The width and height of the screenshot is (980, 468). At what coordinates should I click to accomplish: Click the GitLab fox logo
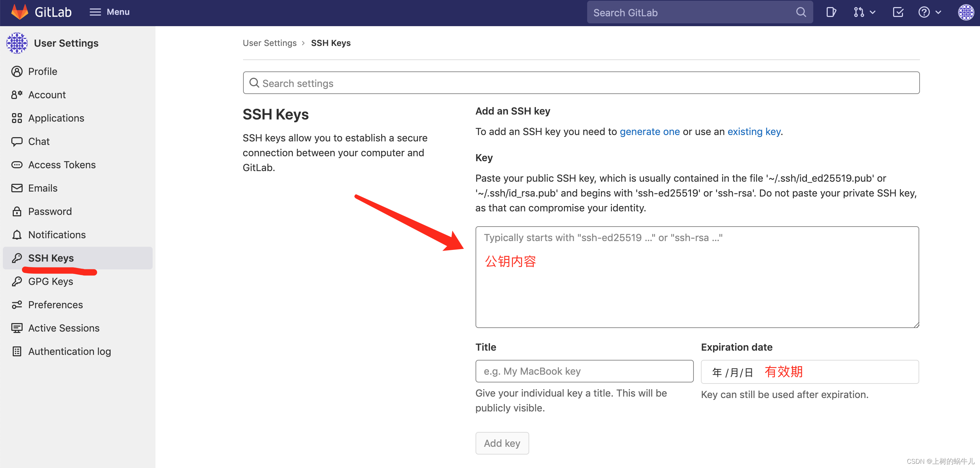click(x=20, y=12)
